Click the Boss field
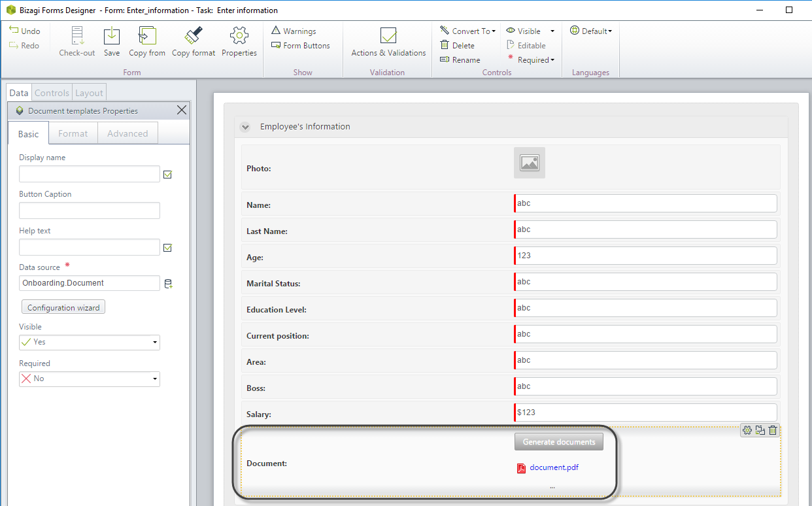 [645, 386]
